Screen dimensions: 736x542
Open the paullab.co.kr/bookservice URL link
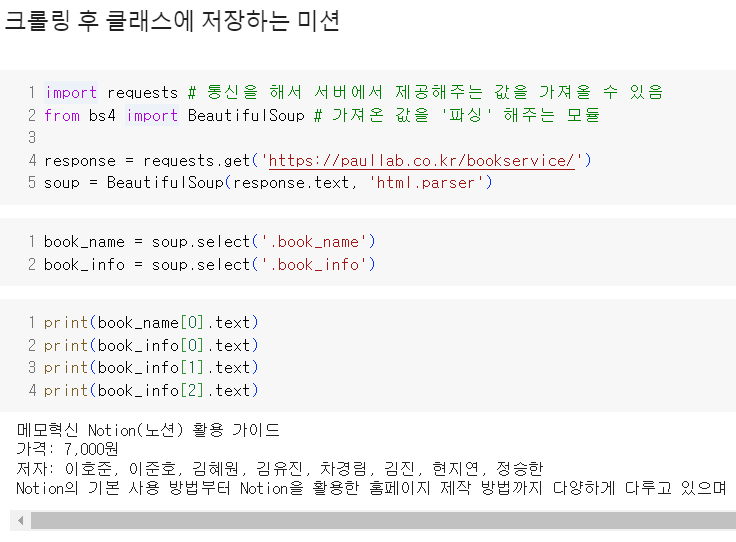[421, 161]
